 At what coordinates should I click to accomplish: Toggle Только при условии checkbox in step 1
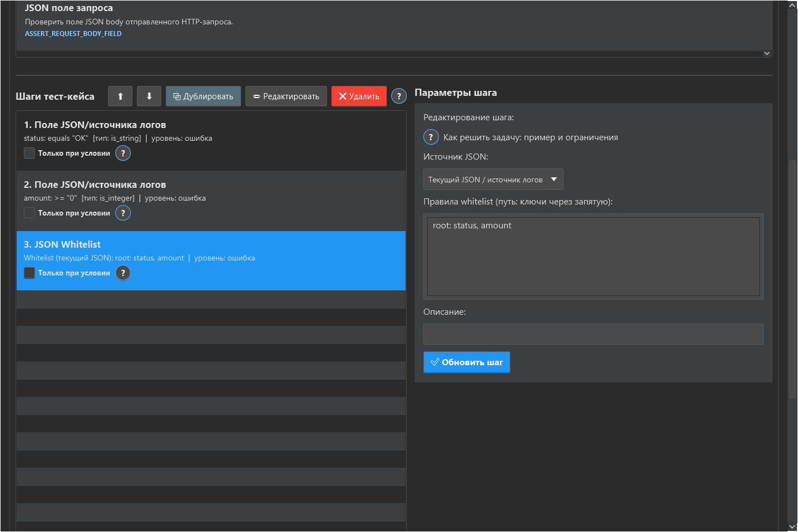29,154
